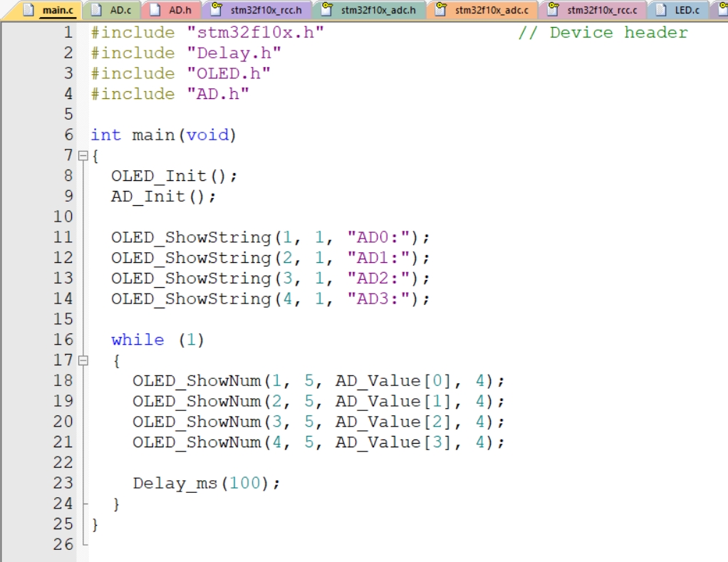Click the "stm32f10x.h" include string
Image resolution: width=728 pixels, height=562 pixels.
click(255, 33)
